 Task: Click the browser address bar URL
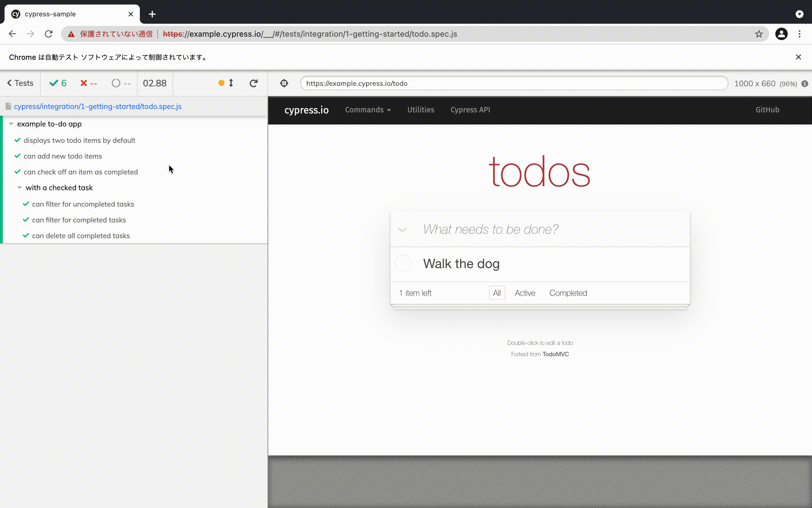[310, 34]
